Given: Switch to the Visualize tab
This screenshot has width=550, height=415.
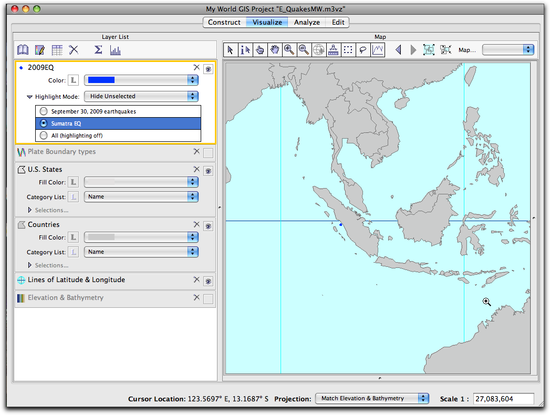Looking at the screenshot, I should [267, 22].
